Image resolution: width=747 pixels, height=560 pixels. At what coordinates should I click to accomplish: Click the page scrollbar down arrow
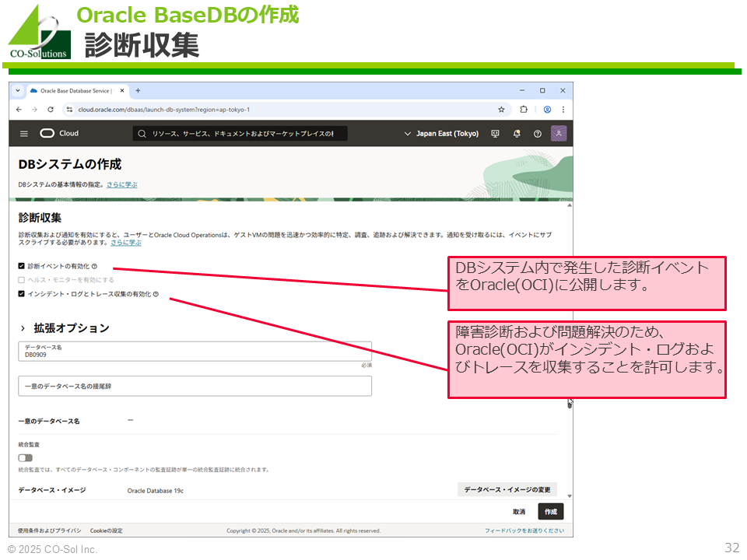[570, 496]
